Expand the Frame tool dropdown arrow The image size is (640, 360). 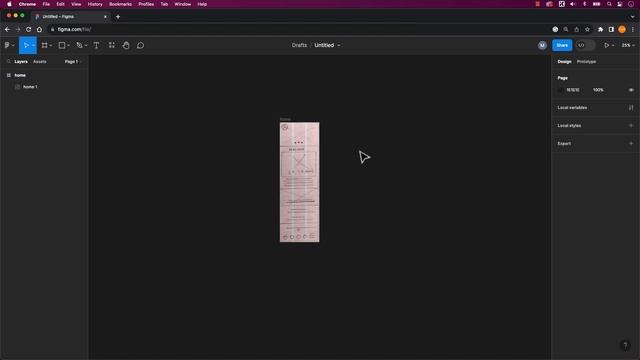[51, 45]
